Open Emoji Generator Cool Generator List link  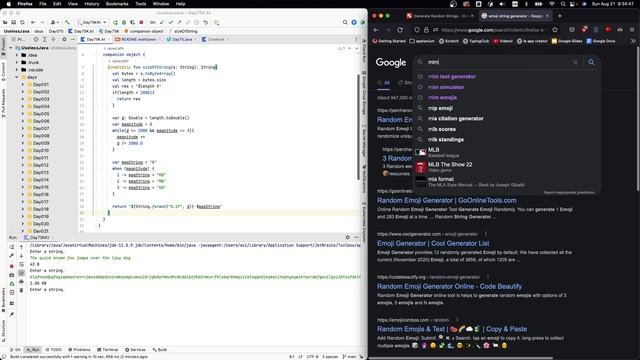433,243
